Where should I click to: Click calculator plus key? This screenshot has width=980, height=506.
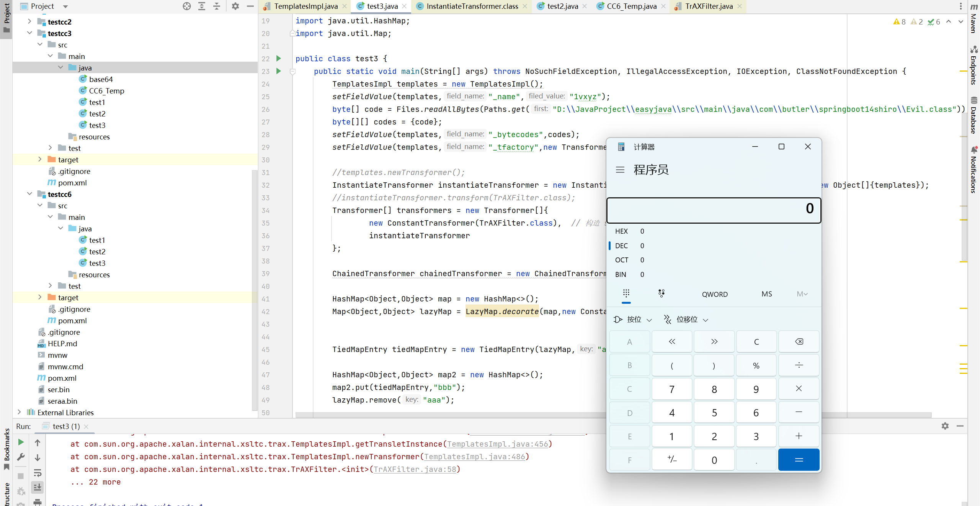click(x=799, y=436)
